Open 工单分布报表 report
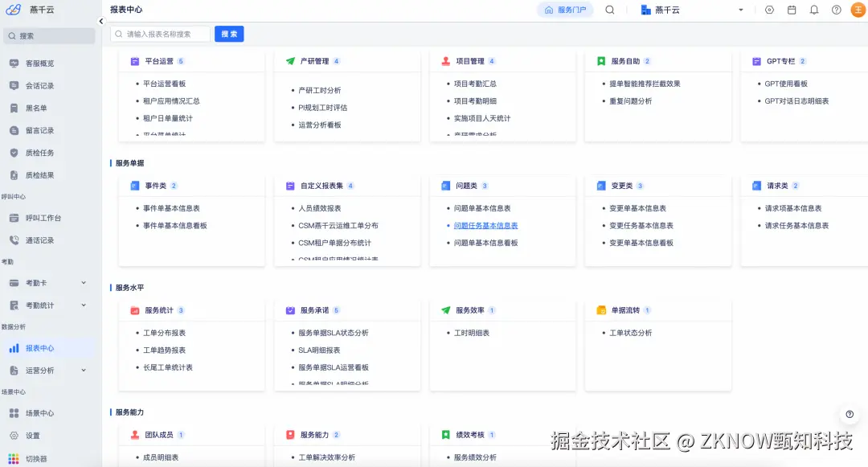The height and width of the screenshot is (467, 868). click(165, 333)
